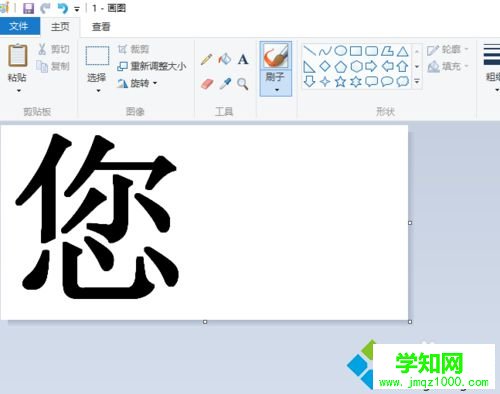Click the 裁剪 crop button
This screenshot has height=394, width=500.
pyautogui.click(x=133, y=49)
